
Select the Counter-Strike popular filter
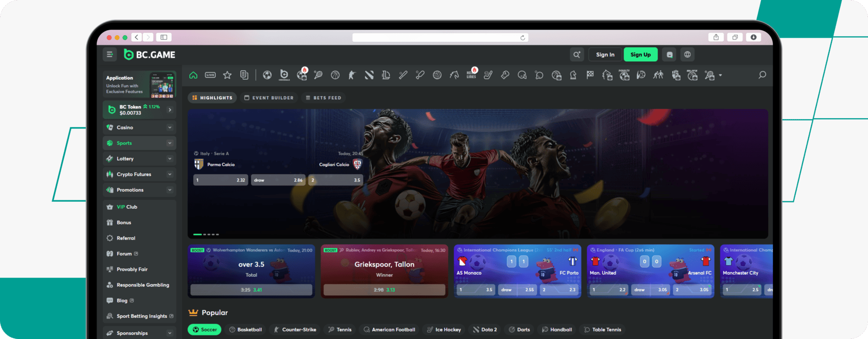pyautogui.click(x=295, y=329)
